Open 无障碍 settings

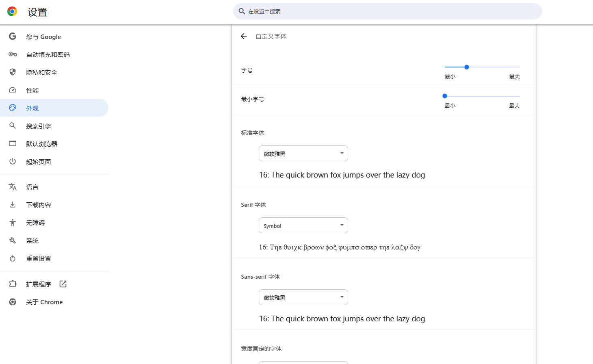(x=54, y=223)
